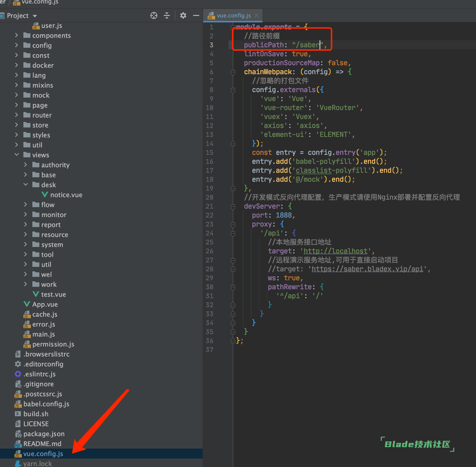The height and width of the screenshot is (467, 476).
Task: Select vue.config.js in the project tree
Action: (101, 454)
